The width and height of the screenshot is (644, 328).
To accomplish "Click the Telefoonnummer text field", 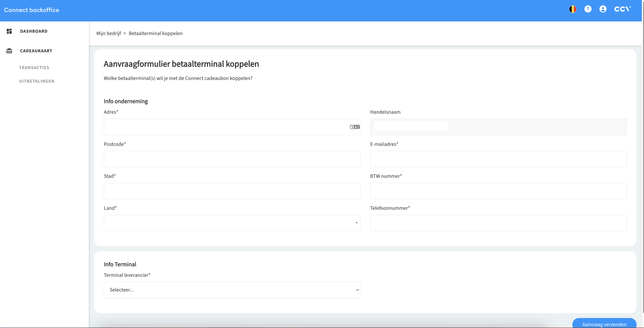I will [x=498, y=223].
